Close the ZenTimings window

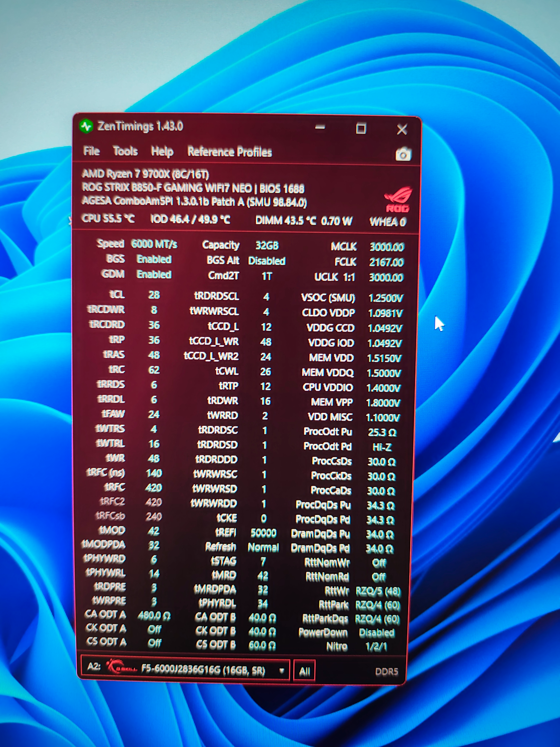click(x=402, y=130)
